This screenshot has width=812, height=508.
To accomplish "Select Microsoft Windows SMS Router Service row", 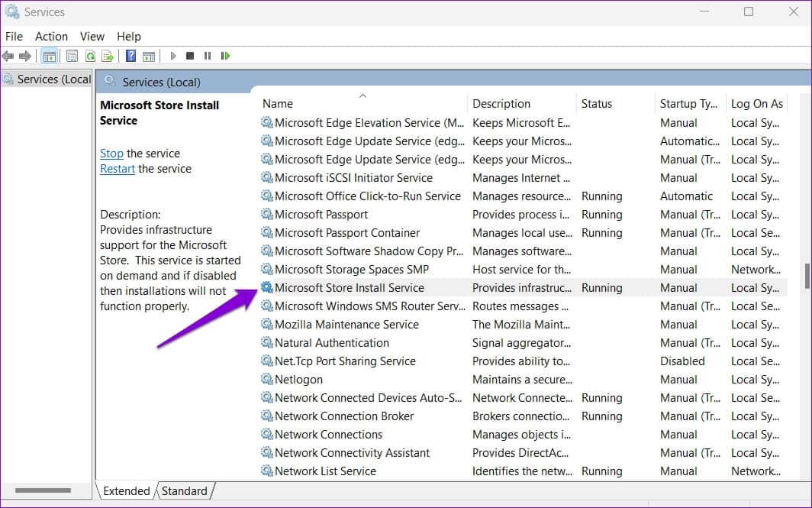I will coord(523,306).
